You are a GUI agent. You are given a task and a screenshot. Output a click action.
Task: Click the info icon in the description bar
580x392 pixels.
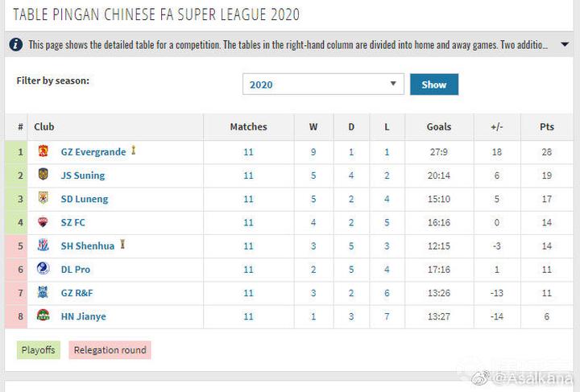point(16,45)
